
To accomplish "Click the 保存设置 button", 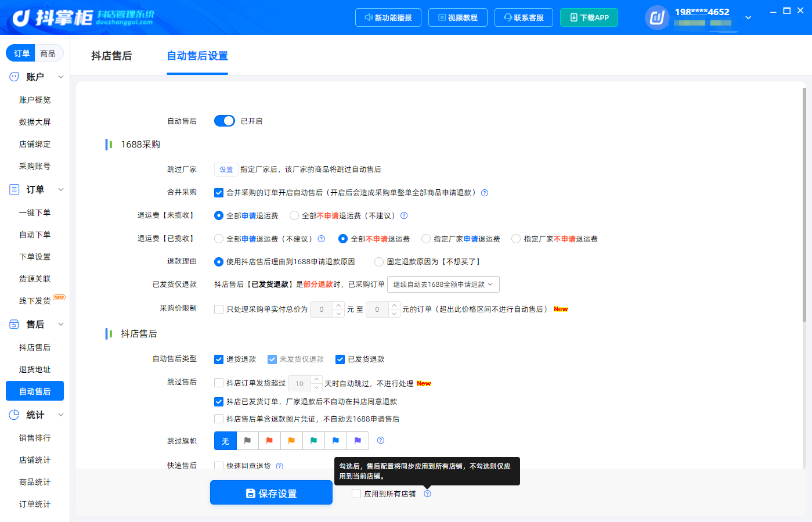I will [x=271, y=493].
